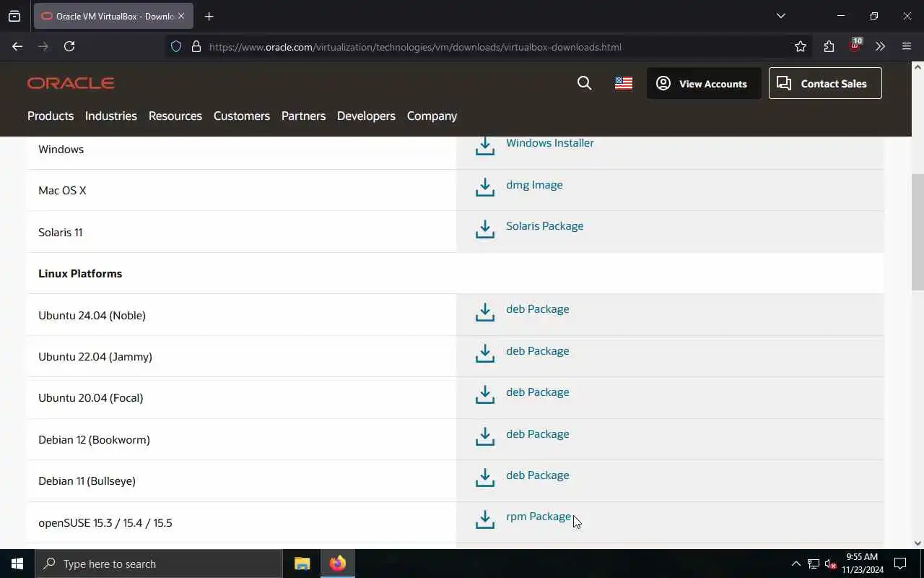The height and width of the screenshot is (578, 924).
Task: Click the Solaris 11 row label
Action: (61, 232)
